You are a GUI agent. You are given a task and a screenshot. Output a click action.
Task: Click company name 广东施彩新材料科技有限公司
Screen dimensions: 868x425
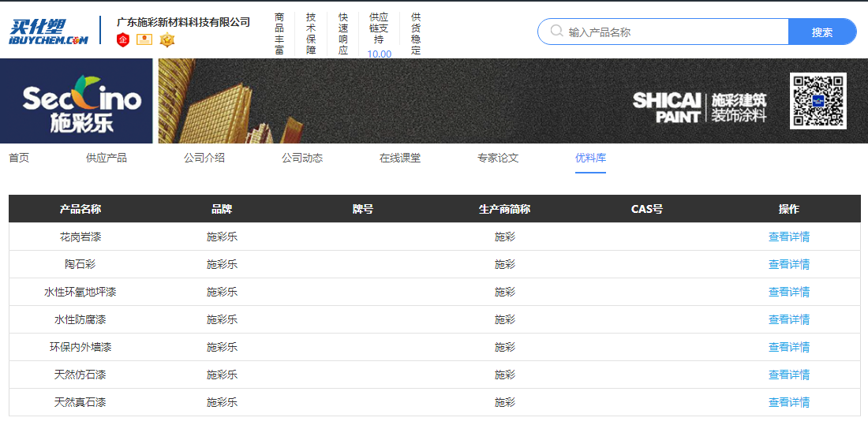(x=183, y=22)
